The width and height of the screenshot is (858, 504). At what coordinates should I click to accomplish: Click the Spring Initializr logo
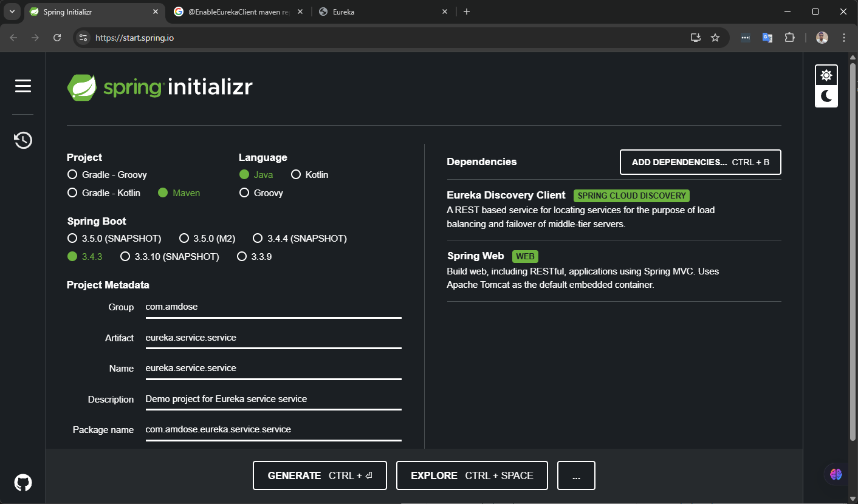[x=160, y=87]
